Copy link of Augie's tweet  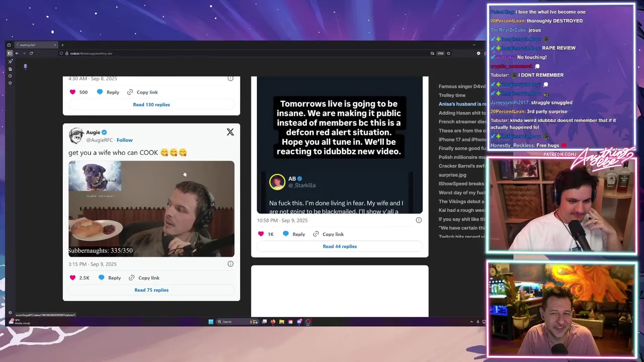tap(144, 278)
